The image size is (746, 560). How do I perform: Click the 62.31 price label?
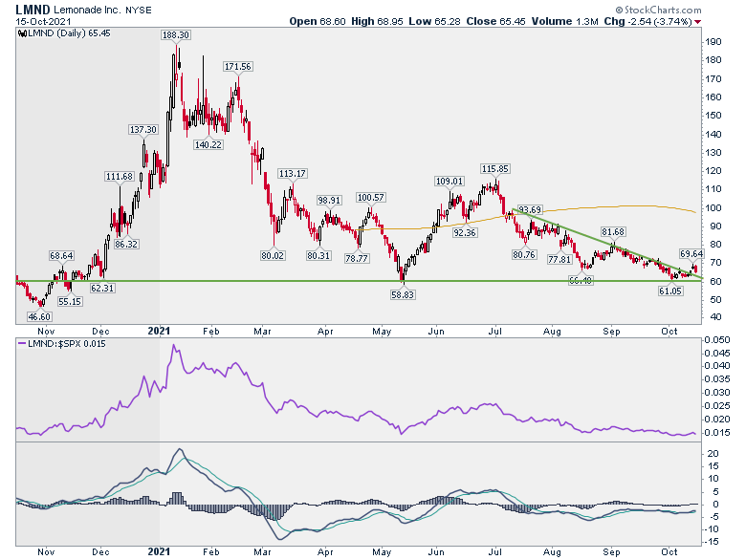102,288
